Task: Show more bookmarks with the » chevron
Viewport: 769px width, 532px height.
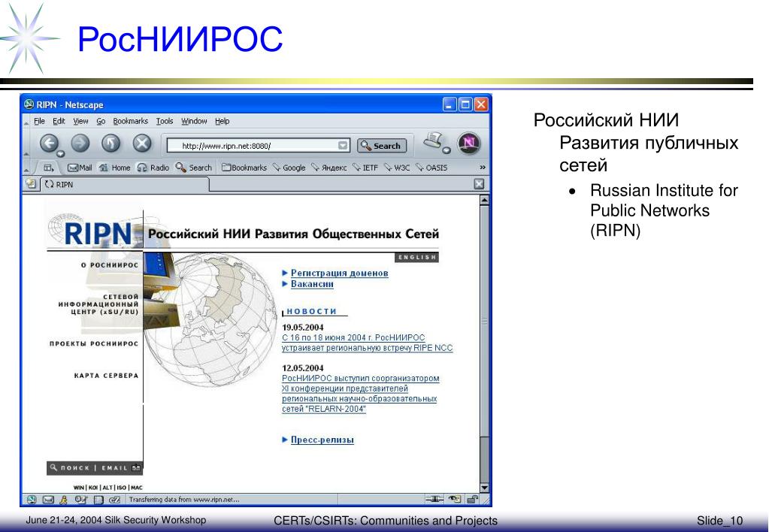Action: point(482,168)
